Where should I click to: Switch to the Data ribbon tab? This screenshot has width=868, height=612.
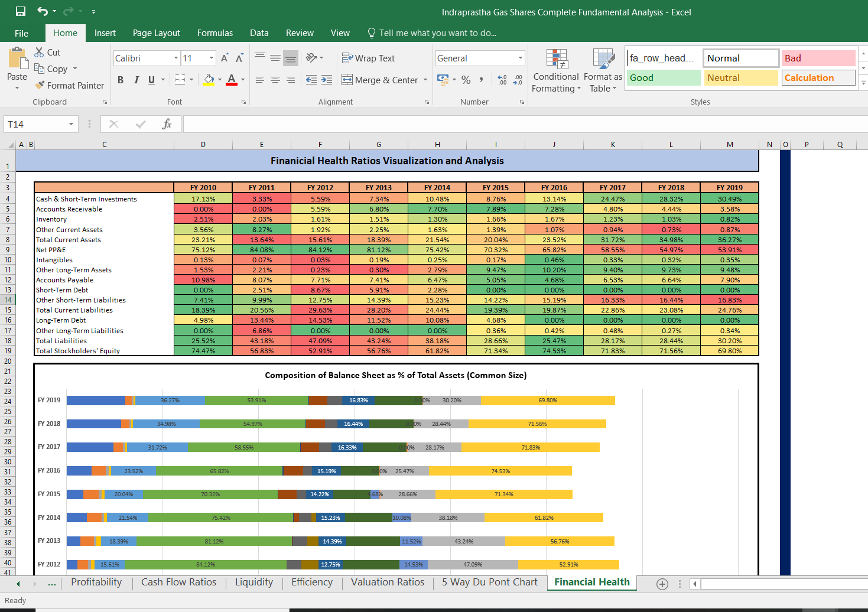tap(259, 33)
